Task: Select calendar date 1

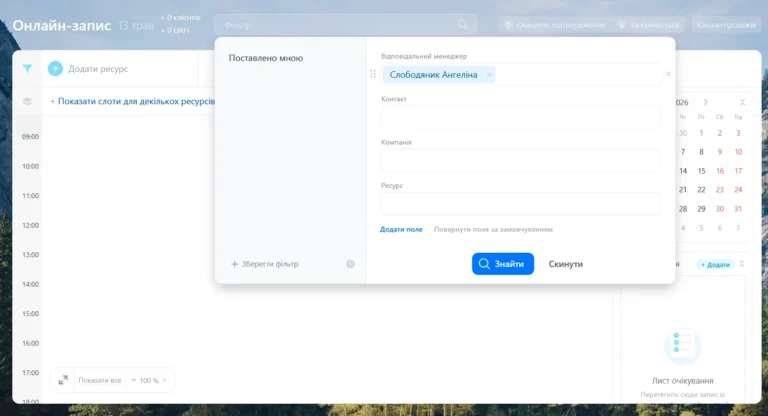Action: tap(701, 133)
